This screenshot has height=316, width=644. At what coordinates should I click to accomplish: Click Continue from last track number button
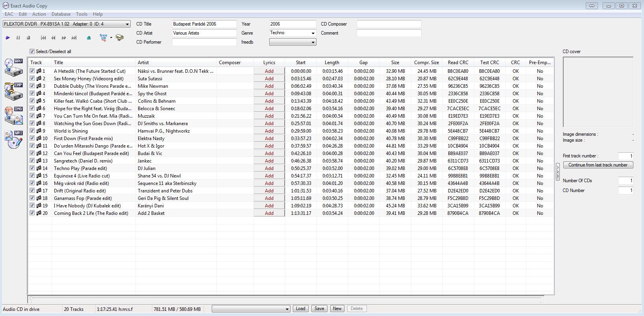[598, 165]
